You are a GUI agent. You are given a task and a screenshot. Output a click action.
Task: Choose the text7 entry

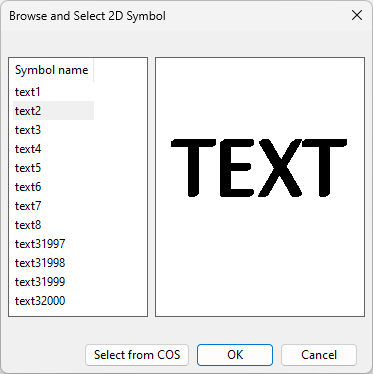click(x=53, y=206)
